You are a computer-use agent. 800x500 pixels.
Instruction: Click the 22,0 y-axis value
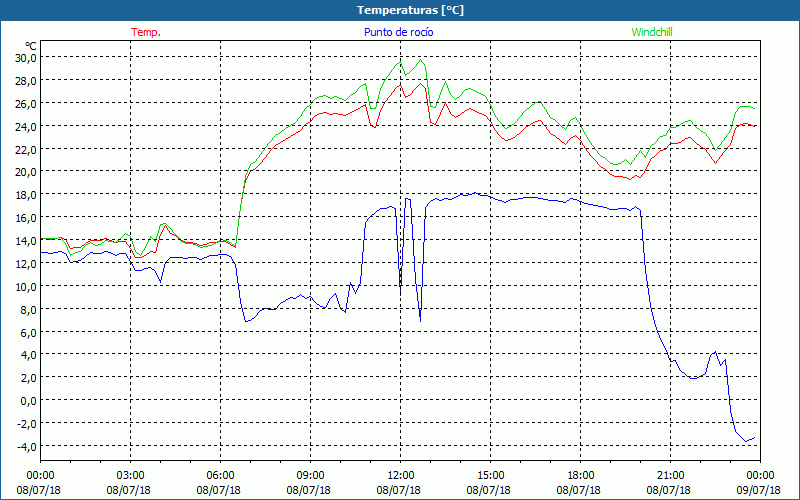coord(26,149)
